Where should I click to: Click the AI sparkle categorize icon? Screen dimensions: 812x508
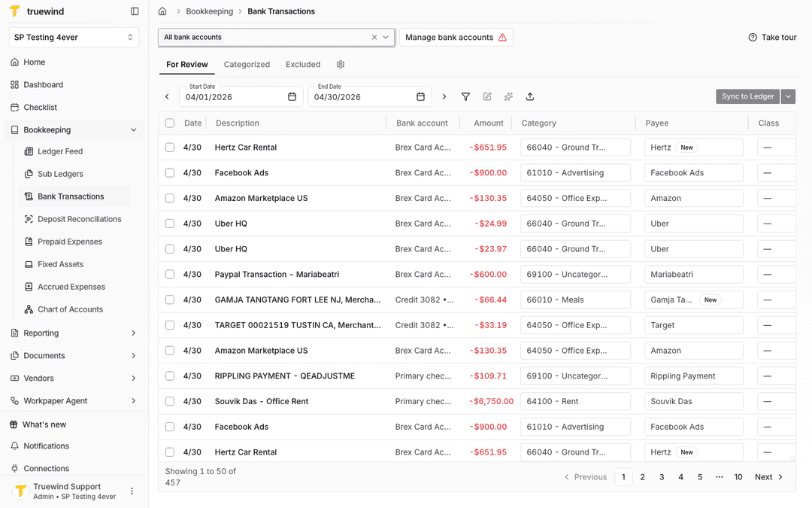click(508, 96)
